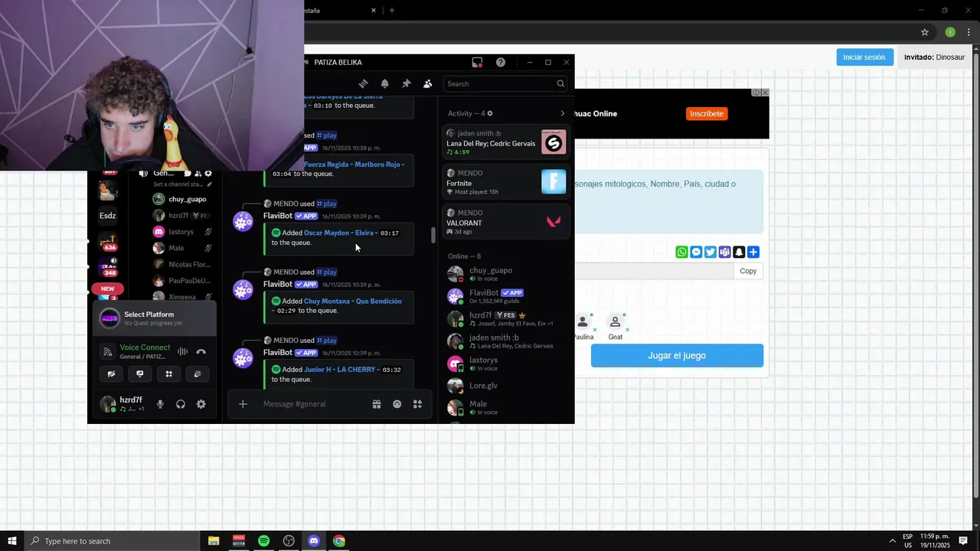This screenshot has width=980, height=551.
Task: Open MENDO Fortnite activity card
Action: tap(506, 182)
